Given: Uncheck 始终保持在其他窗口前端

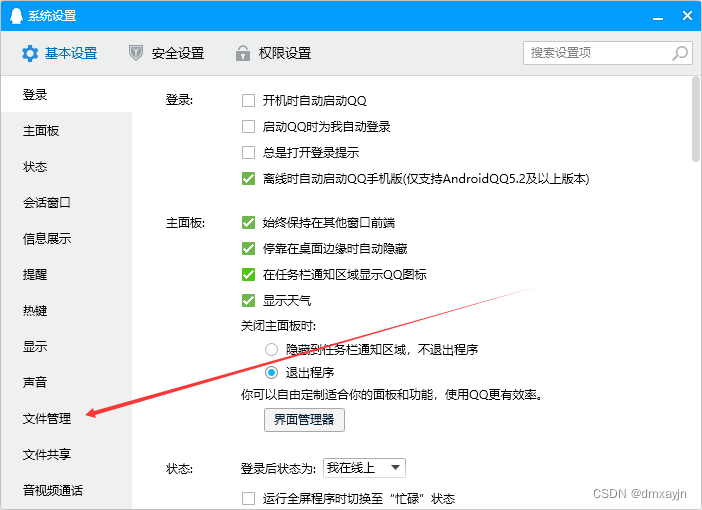Looking at the screenshot, I should click(248, 223).
